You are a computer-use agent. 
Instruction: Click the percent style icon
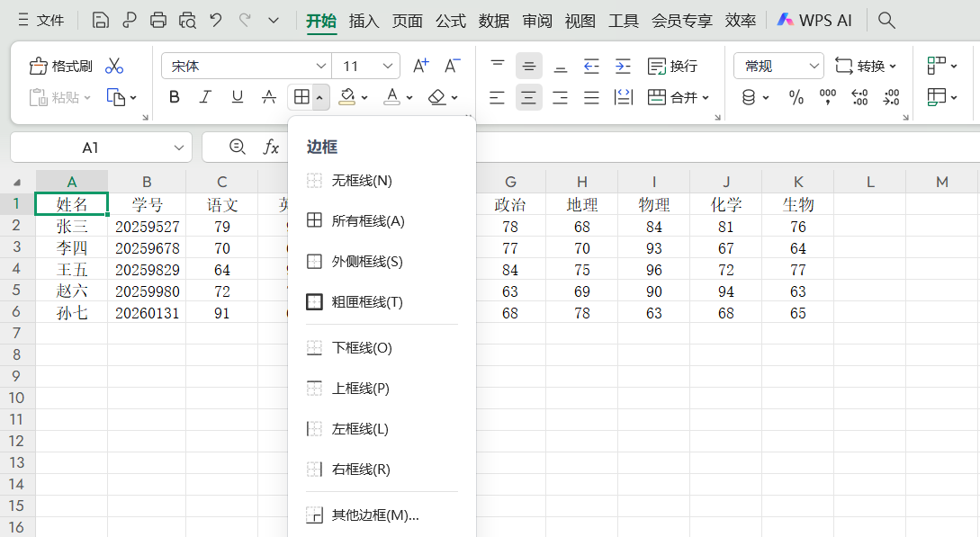coord(796,97)
